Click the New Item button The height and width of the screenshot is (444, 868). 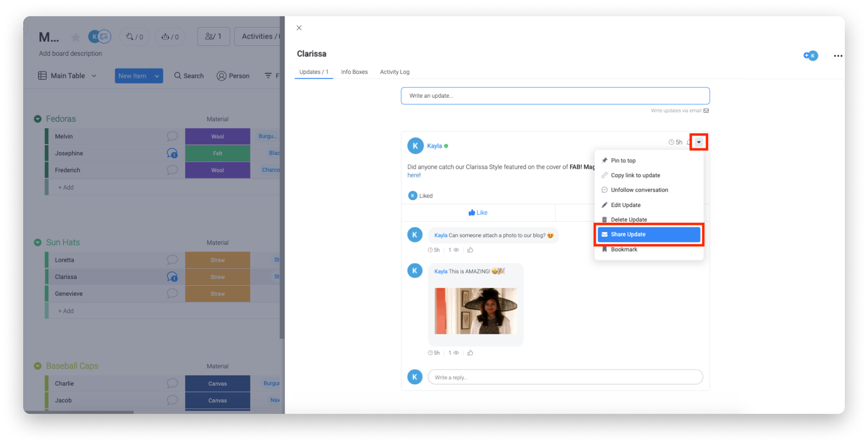click(x=132, y=76)
